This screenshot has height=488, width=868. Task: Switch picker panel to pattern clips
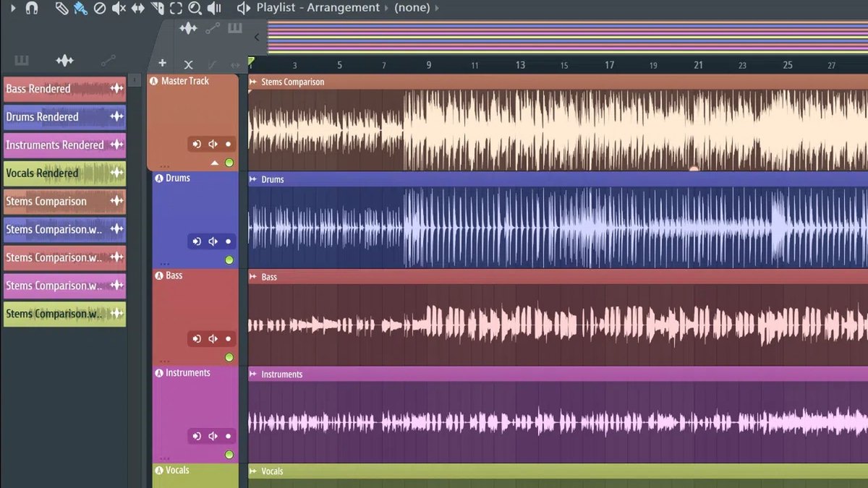click(x=22, y=61)
